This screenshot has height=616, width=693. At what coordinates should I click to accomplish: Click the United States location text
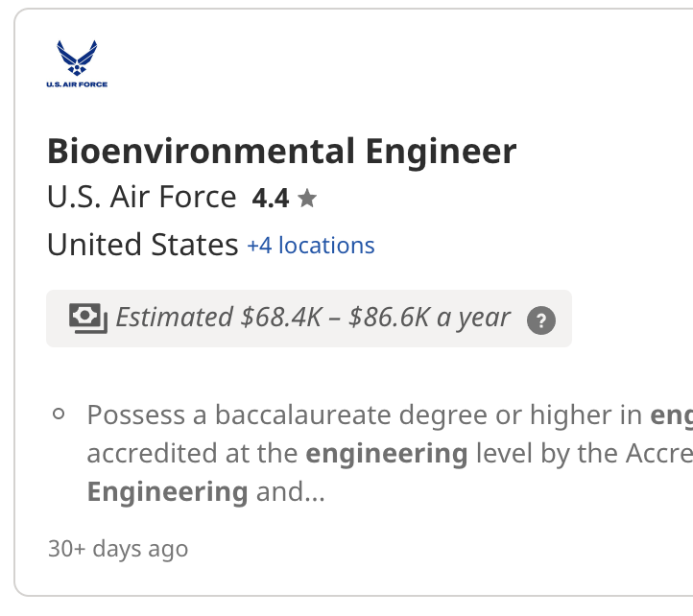[142, 246]
